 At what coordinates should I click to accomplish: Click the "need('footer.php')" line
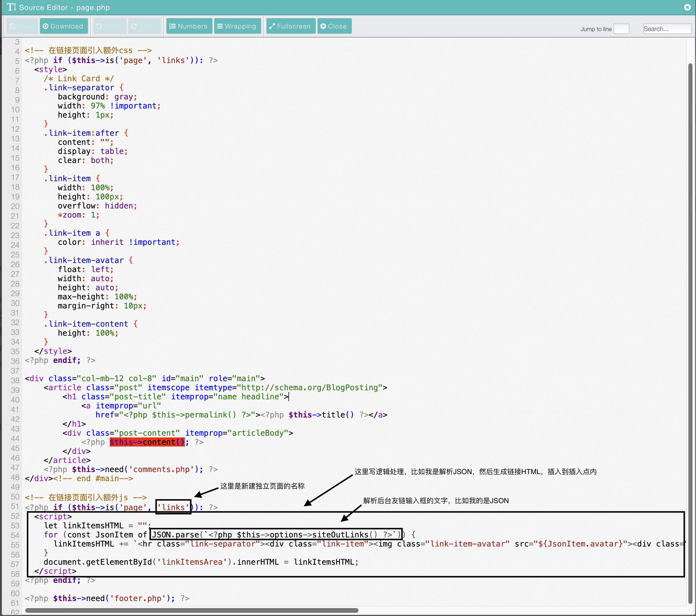(107, 598)
